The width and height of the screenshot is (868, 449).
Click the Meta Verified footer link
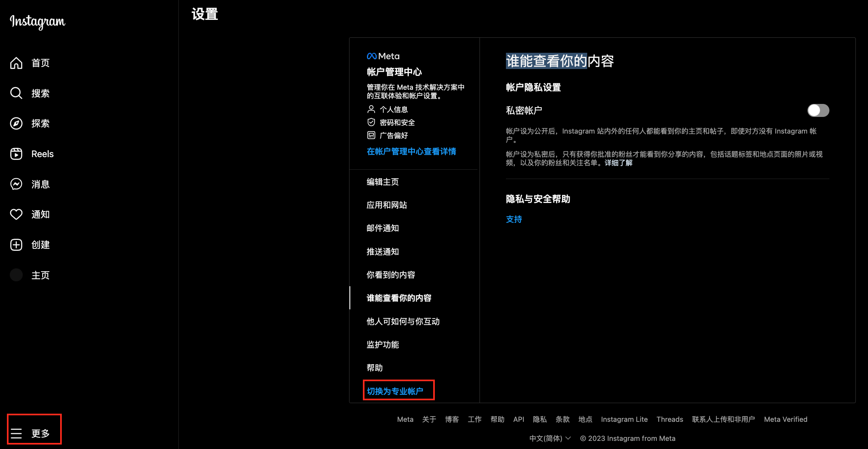(x=786, y=419)
